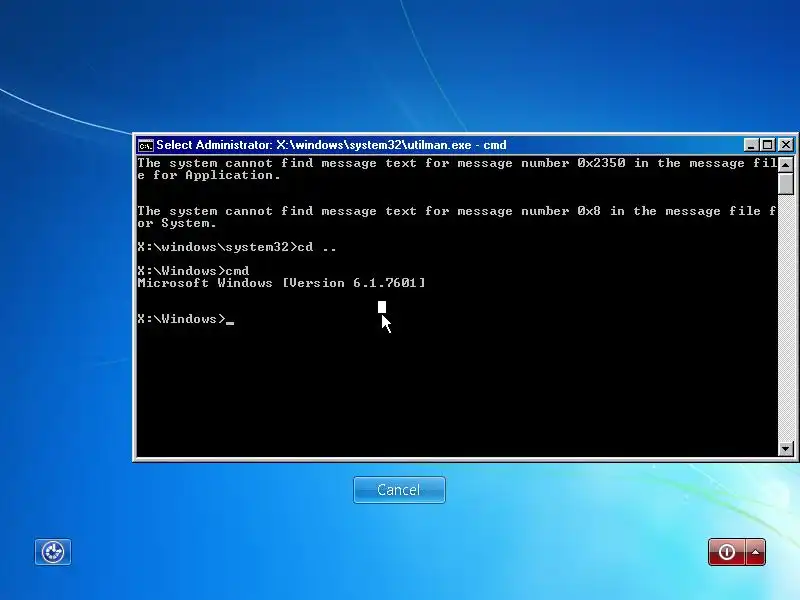The image size is (800, 600).
Task: Click the cmd vertical scrollbar thumb
Action: [786, 184]
